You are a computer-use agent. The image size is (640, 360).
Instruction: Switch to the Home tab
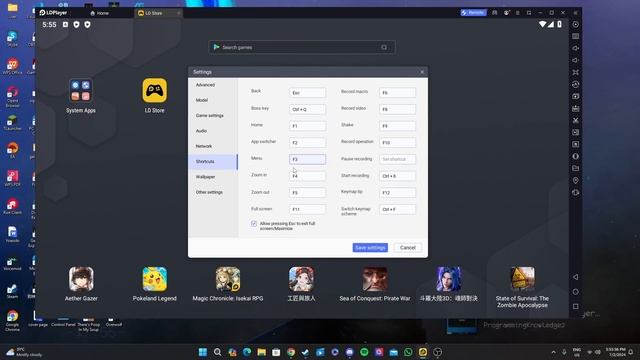click(100, 13)
